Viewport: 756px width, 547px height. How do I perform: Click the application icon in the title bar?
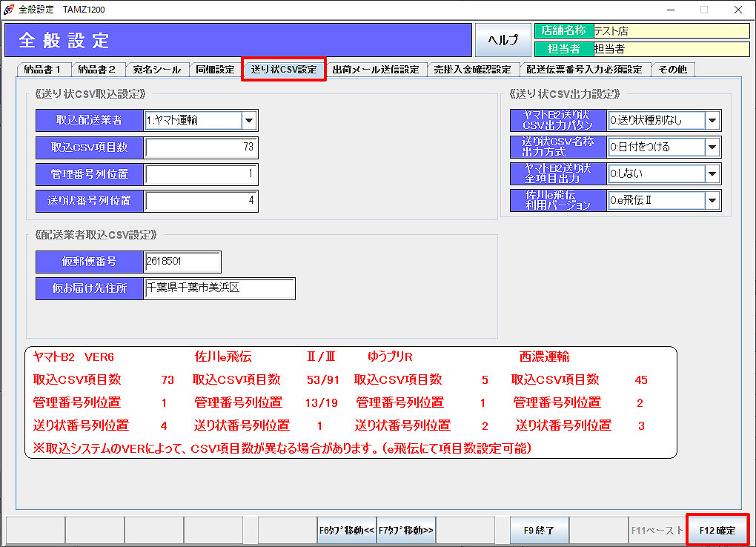tap(9, 10)
